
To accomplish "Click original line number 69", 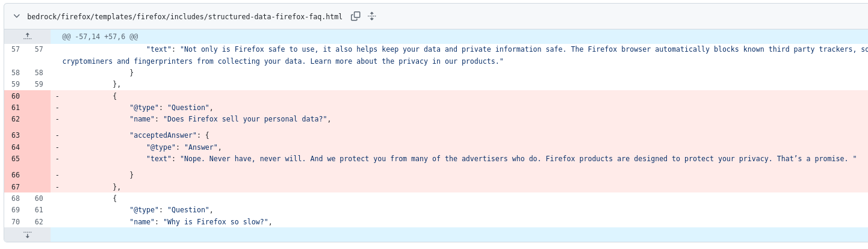I will click(x=16, y=210).
